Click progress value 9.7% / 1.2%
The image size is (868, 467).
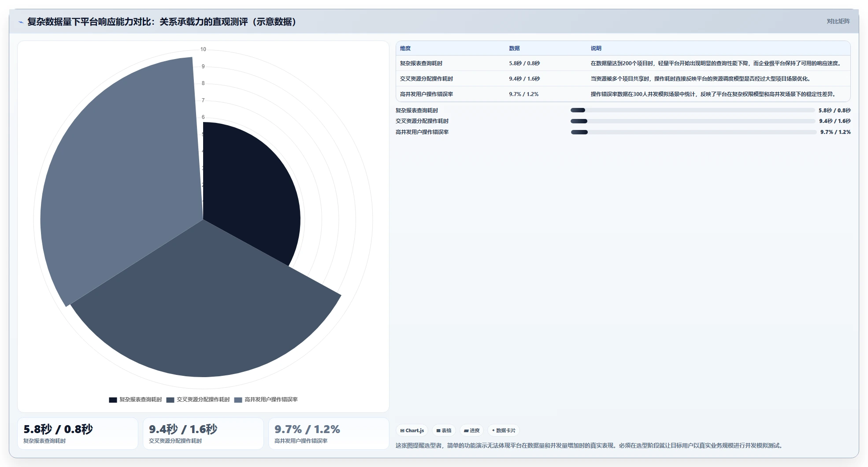(x=835, y=132)
